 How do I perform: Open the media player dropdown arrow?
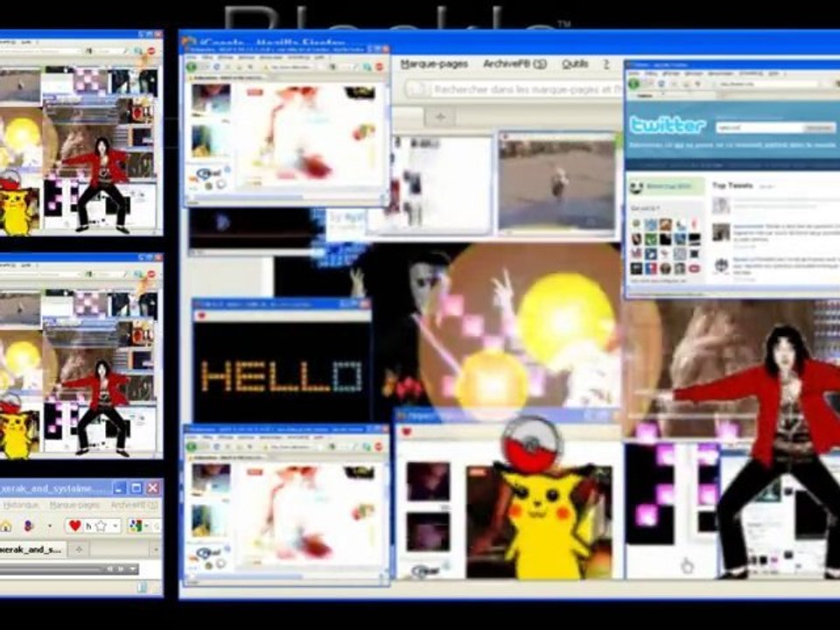click(x=133, y=569)
